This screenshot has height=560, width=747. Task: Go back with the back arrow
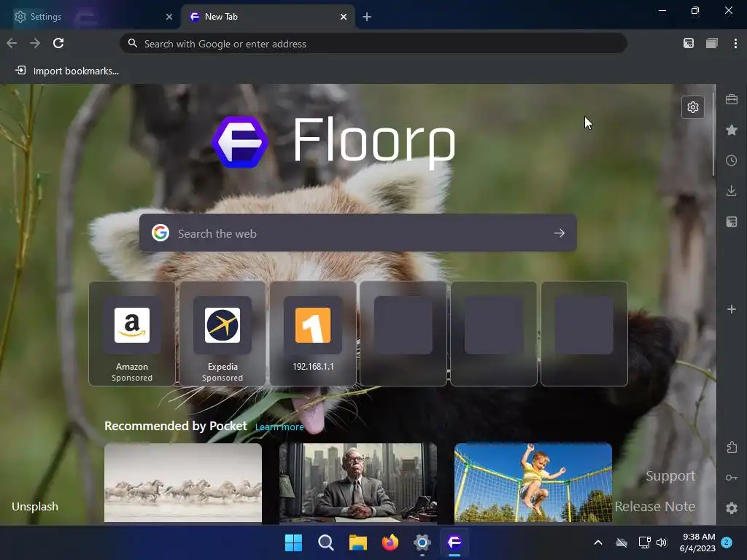(x=12, y=43)
